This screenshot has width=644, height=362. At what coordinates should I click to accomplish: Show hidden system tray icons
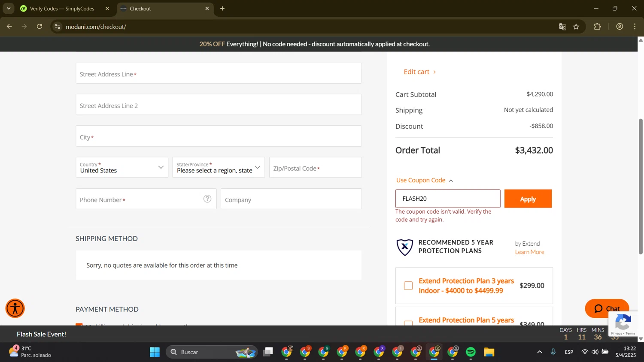[x=540, y=352]
